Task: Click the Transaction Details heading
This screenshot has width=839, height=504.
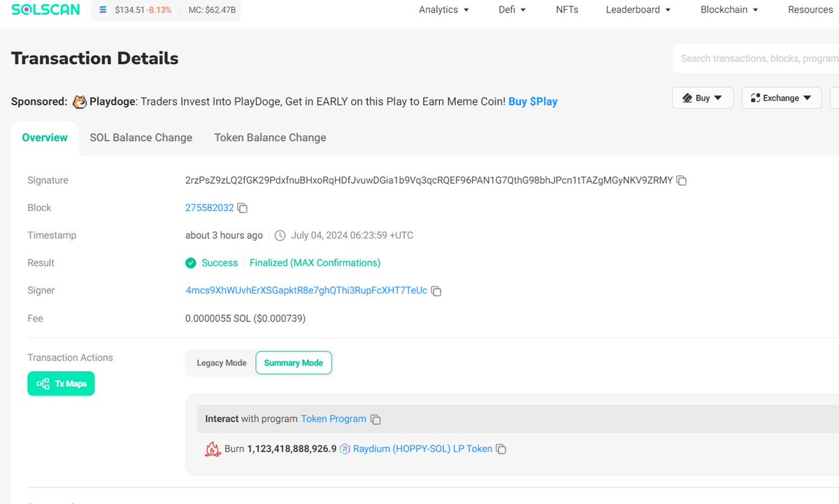Action: 95,59
